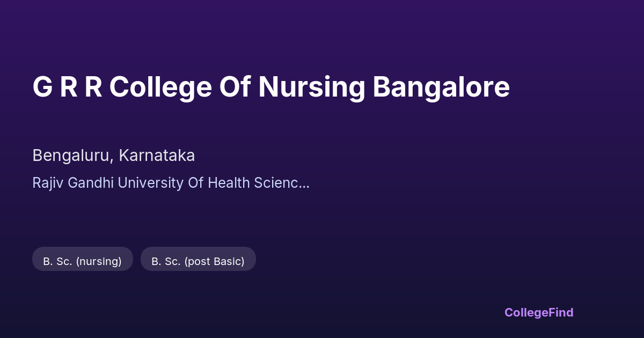The height and width of the screenshot is (338, 644).
Task: Open the CollegeFind brand logo
Action: [538, 312]
